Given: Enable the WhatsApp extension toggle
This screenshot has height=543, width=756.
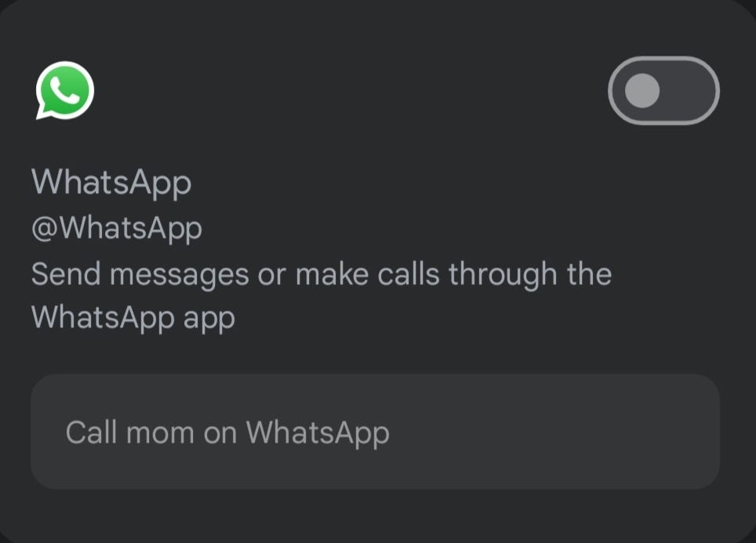Looking at the screenshot, I should 663,90.
